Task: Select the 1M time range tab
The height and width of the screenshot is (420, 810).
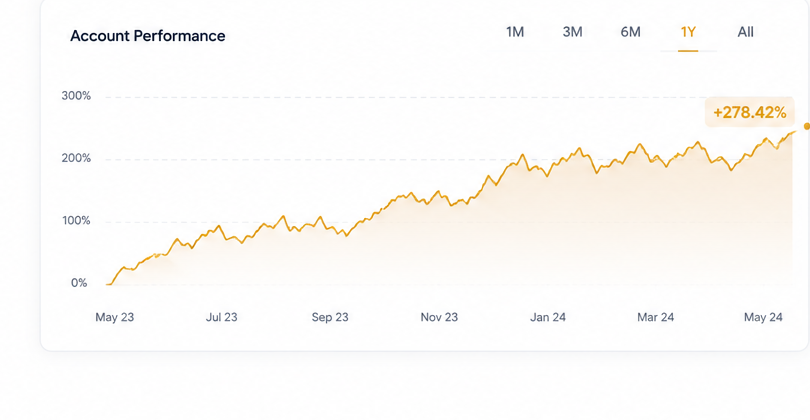Action: 515,32
